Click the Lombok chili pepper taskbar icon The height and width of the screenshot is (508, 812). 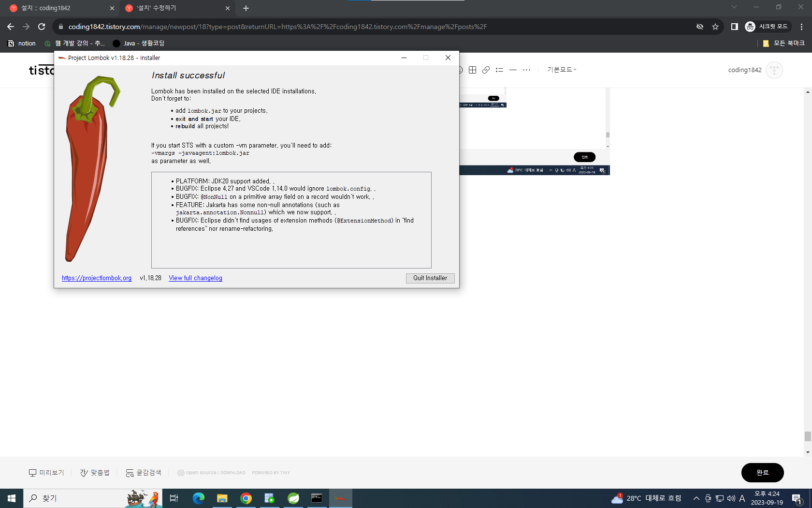pos(341,498)
